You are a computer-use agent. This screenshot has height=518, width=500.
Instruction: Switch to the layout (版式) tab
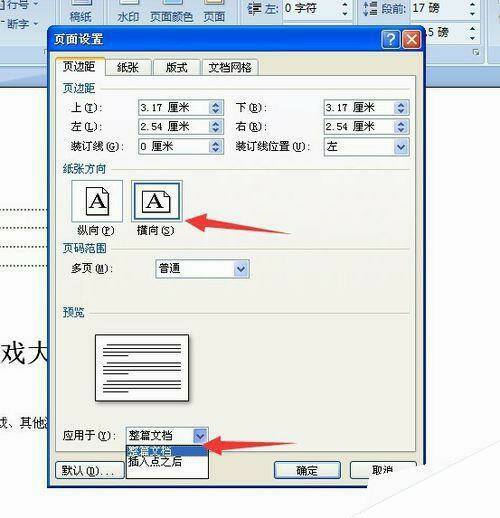point(177,68)
